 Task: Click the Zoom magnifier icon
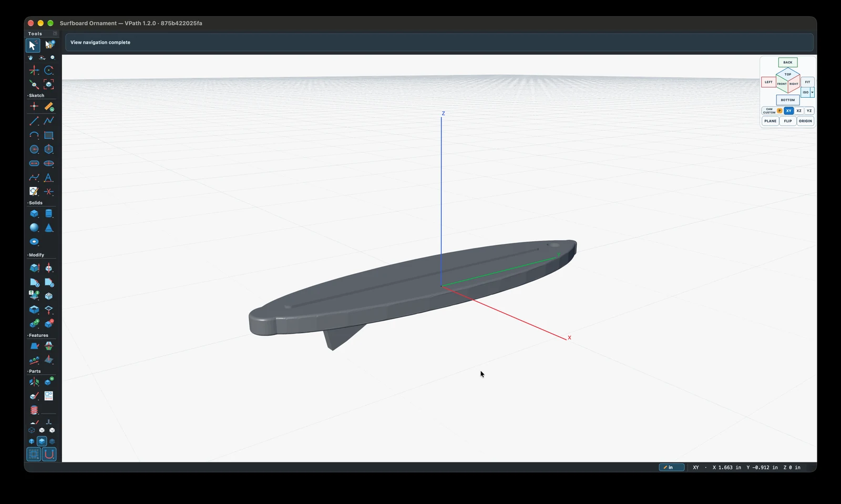click(x=53, y=58)
